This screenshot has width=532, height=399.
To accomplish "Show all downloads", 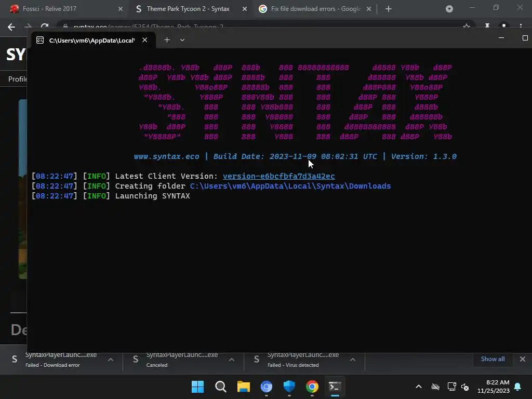I will tap(493, 359).
